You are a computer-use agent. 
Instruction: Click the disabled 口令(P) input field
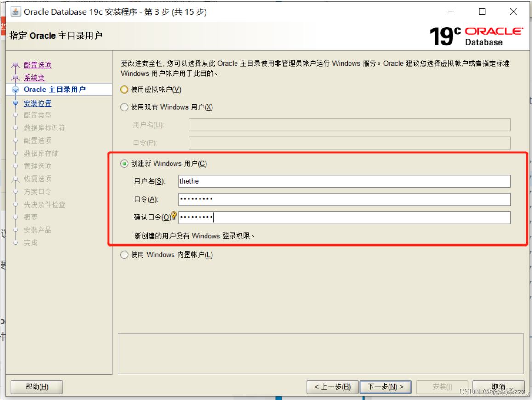(349, 143)
